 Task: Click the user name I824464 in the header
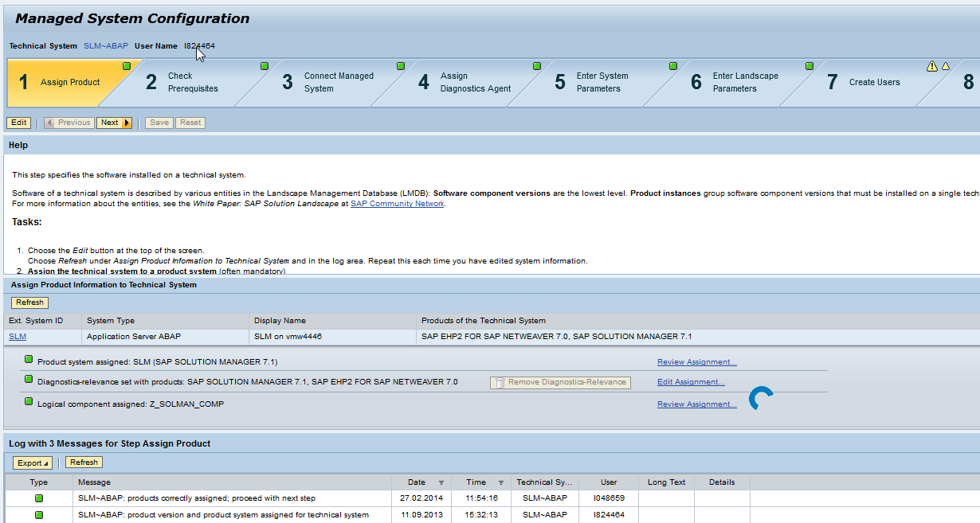199,46
